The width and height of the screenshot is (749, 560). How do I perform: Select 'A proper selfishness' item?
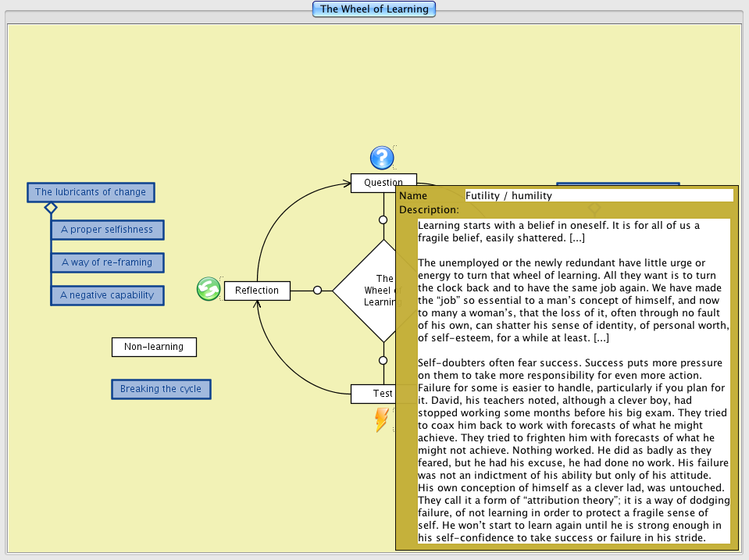tap(107, 230)
